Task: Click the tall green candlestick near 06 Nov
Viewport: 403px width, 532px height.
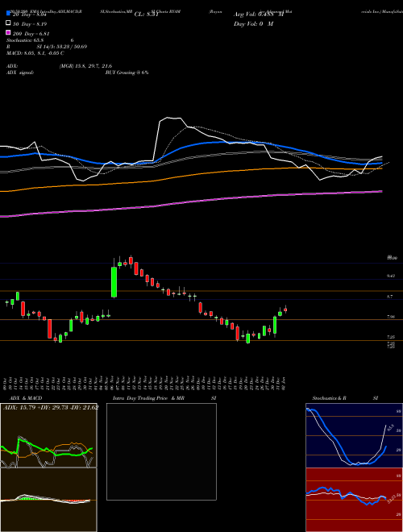Action: [x=114, y=282]
